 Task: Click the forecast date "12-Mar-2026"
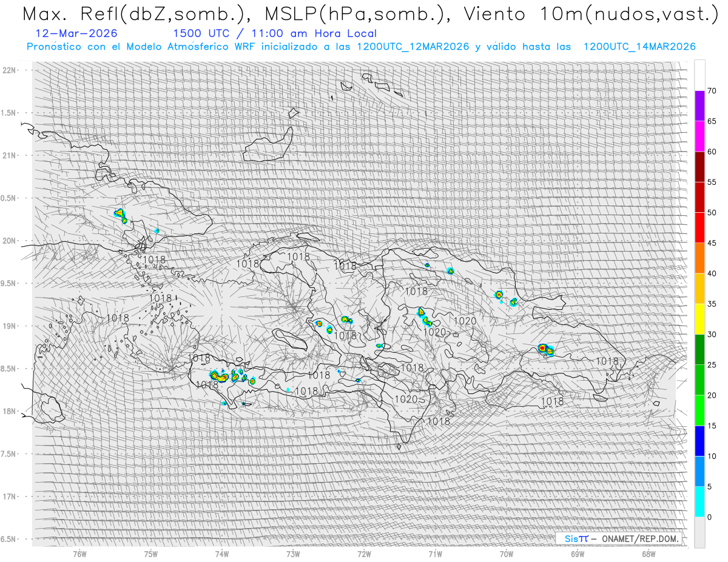click(77, 33)
